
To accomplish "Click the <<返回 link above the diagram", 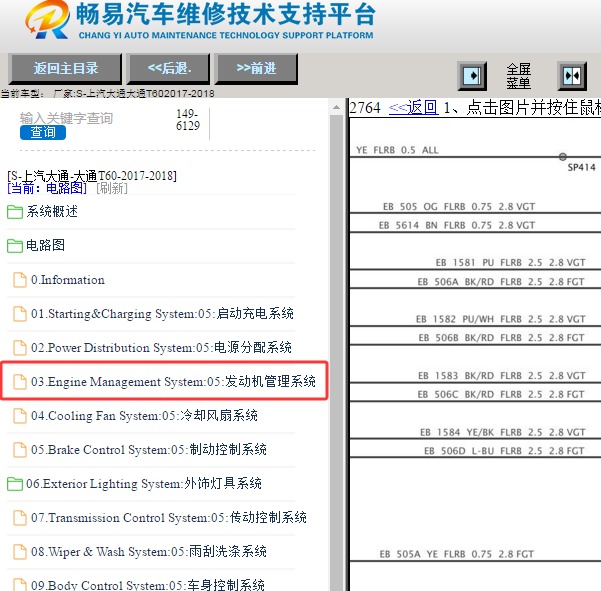I will [413, 108].
